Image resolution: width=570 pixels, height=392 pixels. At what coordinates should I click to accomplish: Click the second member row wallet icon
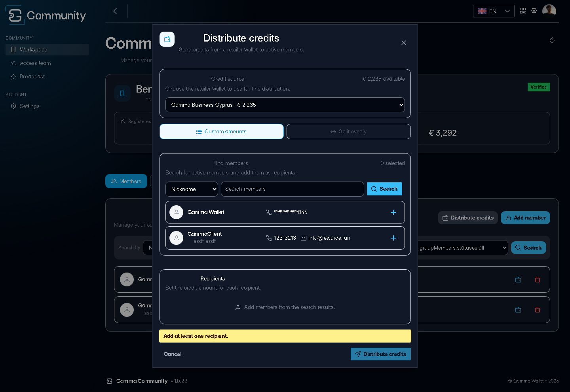click(x=518, y=310)
